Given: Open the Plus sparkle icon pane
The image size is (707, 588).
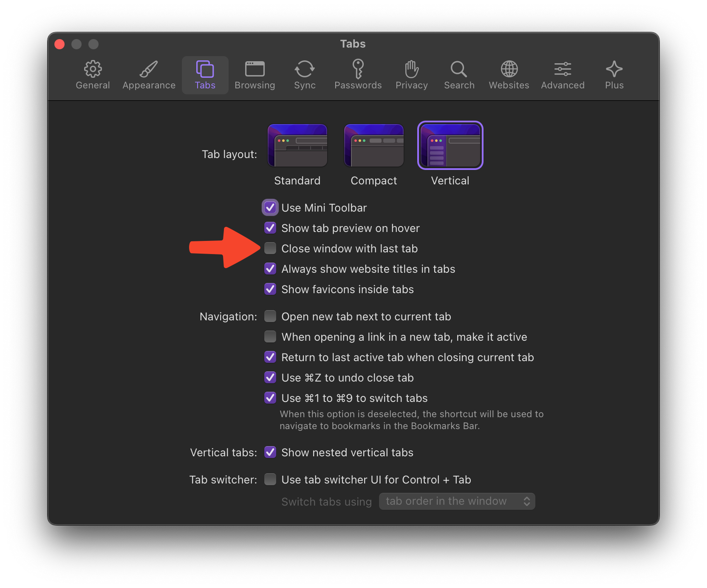Looking at the screenshot, I should (614, 75).
